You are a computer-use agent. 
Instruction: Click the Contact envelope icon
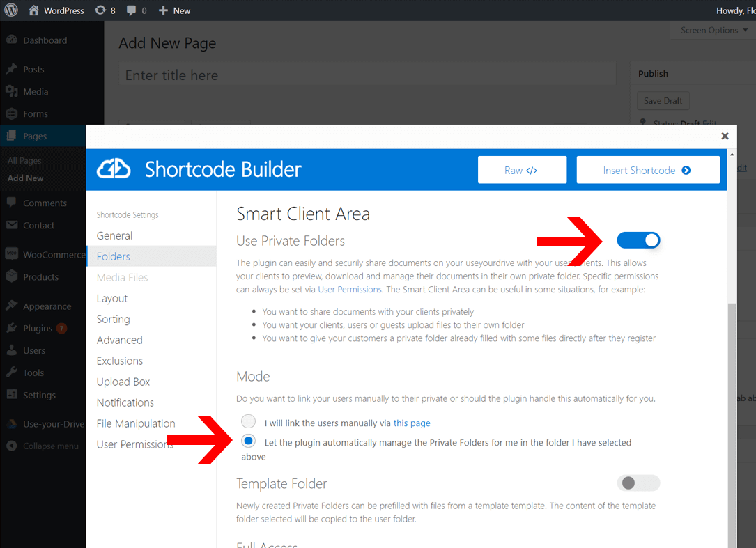(12, 225)
